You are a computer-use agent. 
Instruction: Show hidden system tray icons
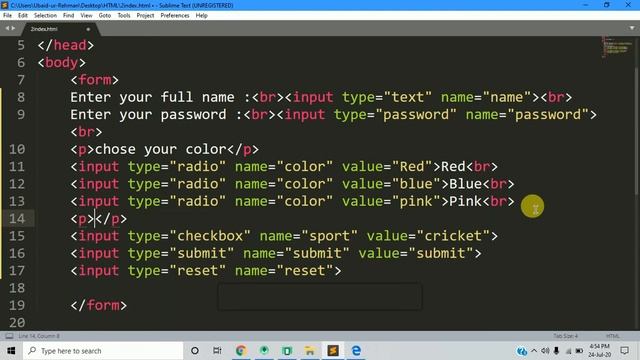point(534,351)
